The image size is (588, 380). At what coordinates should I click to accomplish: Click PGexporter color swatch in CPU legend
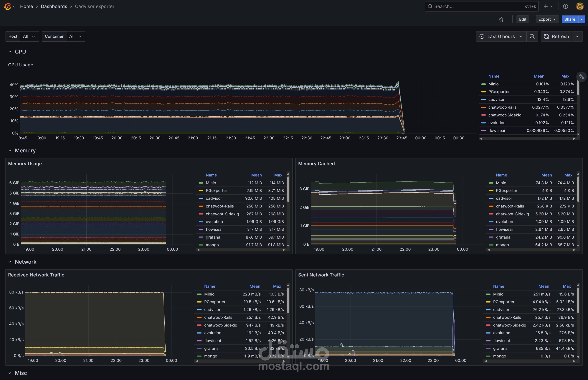click(483, 92)
